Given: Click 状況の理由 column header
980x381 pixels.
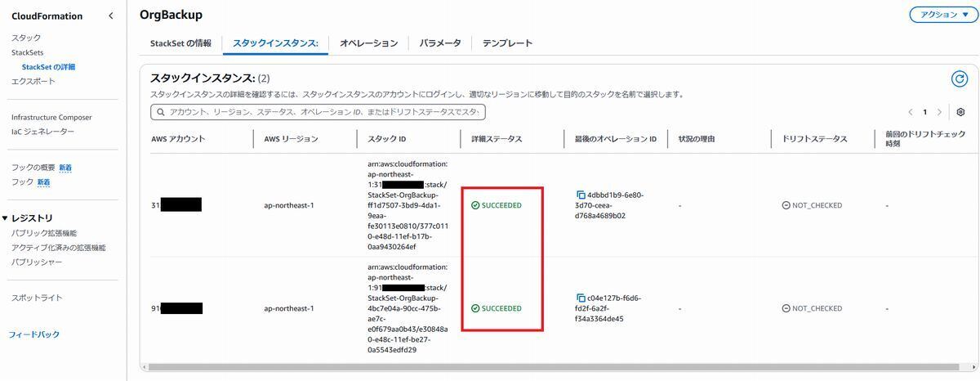Looking at the screenshot, I should [697, 139].
